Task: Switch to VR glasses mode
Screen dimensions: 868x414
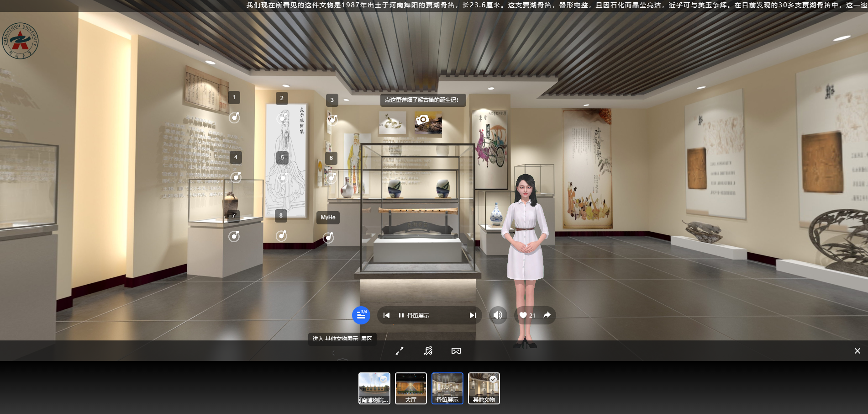Action: [456, 351]
